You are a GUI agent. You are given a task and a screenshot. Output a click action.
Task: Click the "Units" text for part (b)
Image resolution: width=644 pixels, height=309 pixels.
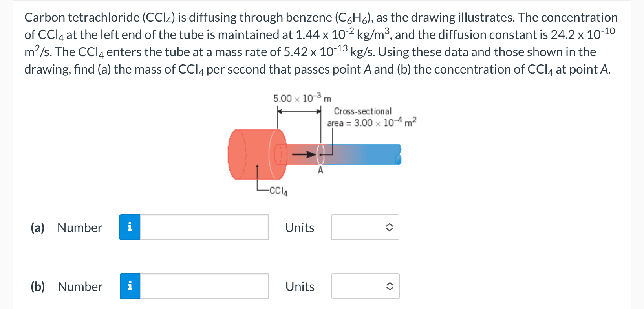point(300,286)
